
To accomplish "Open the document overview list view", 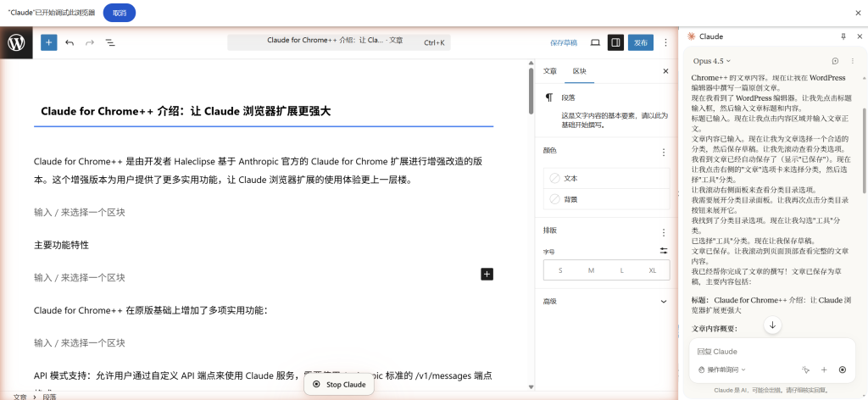I will click(110, 42).
